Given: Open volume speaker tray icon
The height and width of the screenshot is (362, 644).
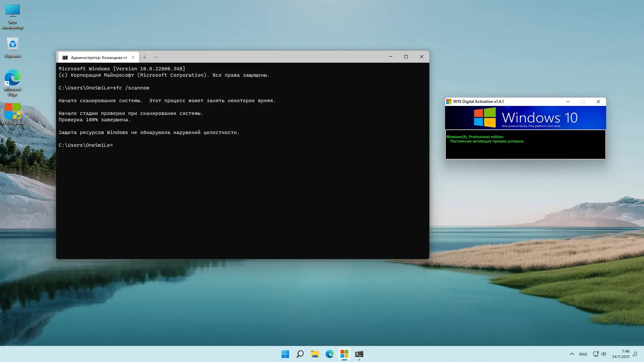Looking at the screenshot, I should pos(603,354).
